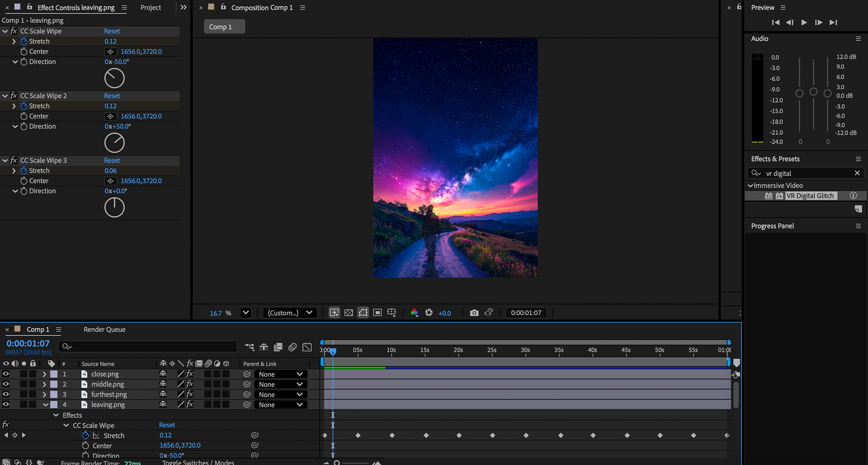Toggle shy layers hide in timeline
Image resolution: width=868 pixels, height=465 pixels.
tap(264, 347)
